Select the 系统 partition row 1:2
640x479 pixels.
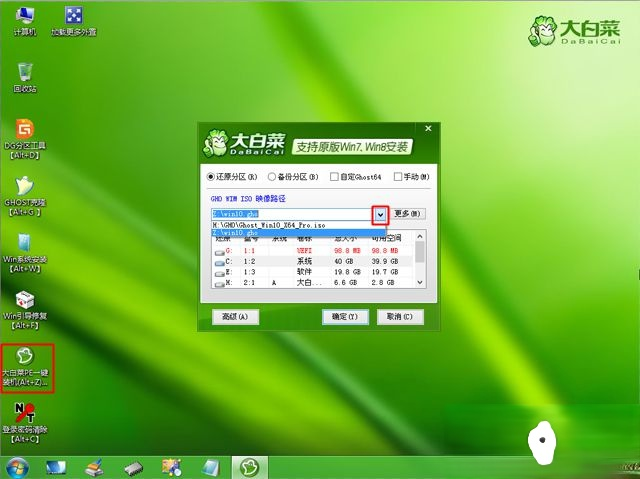click(313, 261)
